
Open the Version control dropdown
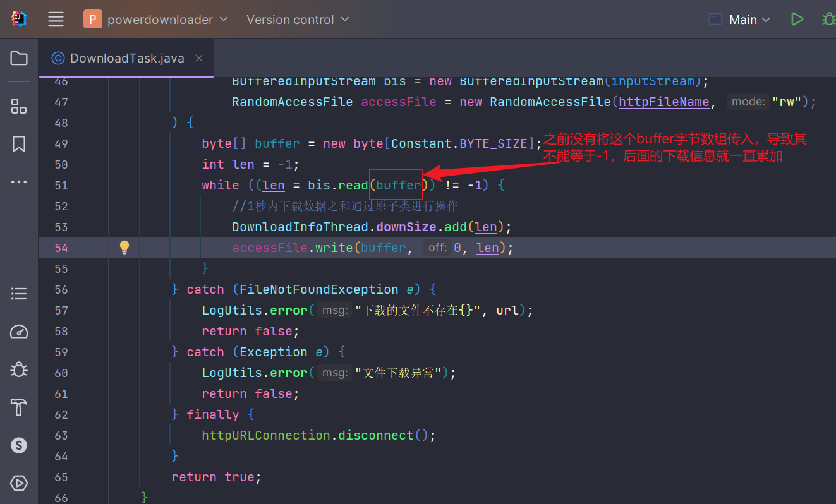coord(298,19)
